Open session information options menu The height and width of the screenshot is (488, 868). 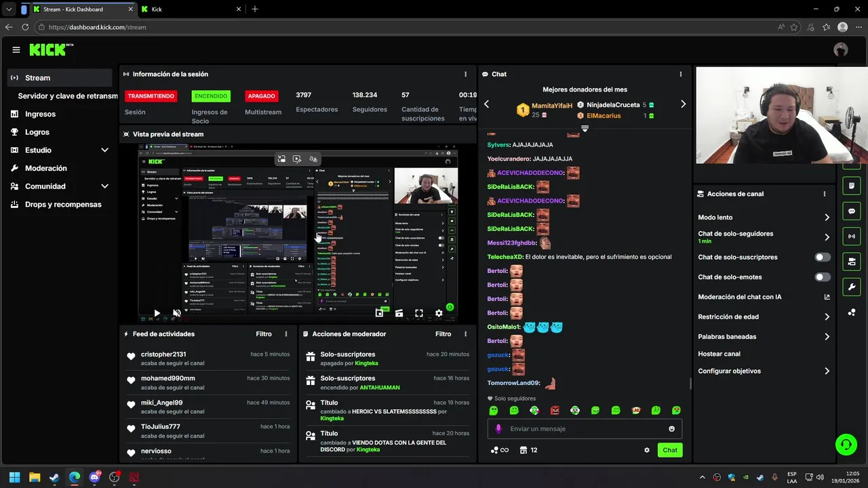[465, 74]
